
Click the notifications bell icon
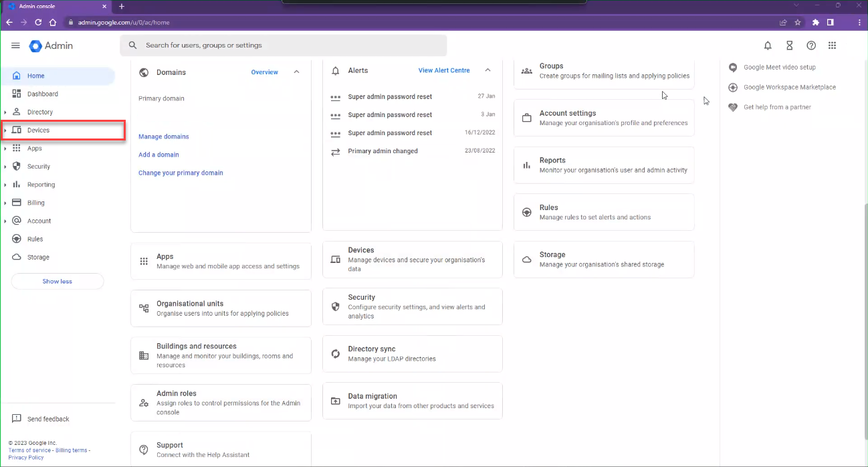[x=768, y=45]
